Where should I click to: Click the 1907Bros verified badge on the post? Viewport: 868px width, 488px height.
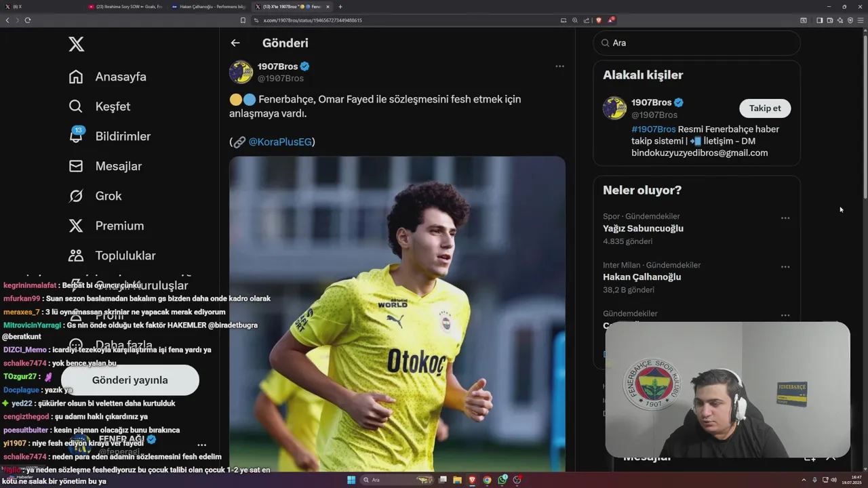point(305,66)
